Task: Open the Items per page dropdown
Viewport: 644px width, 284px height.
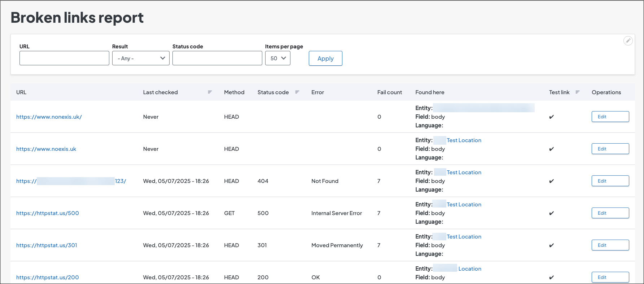Action: point(278,58)
